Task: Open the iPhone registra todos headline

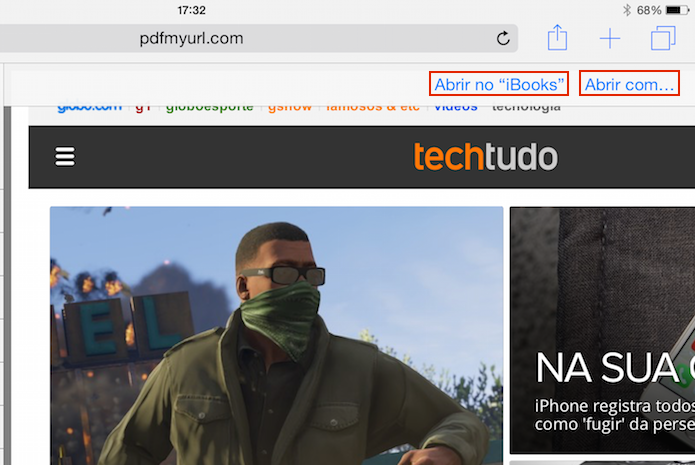Action: (x=614, y=415)
